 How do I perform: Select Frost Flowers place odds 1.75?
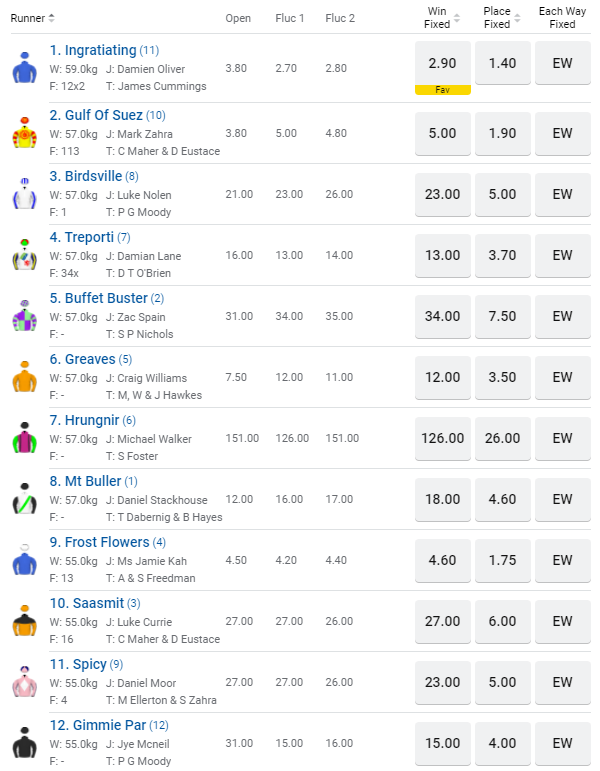(502, 560)
